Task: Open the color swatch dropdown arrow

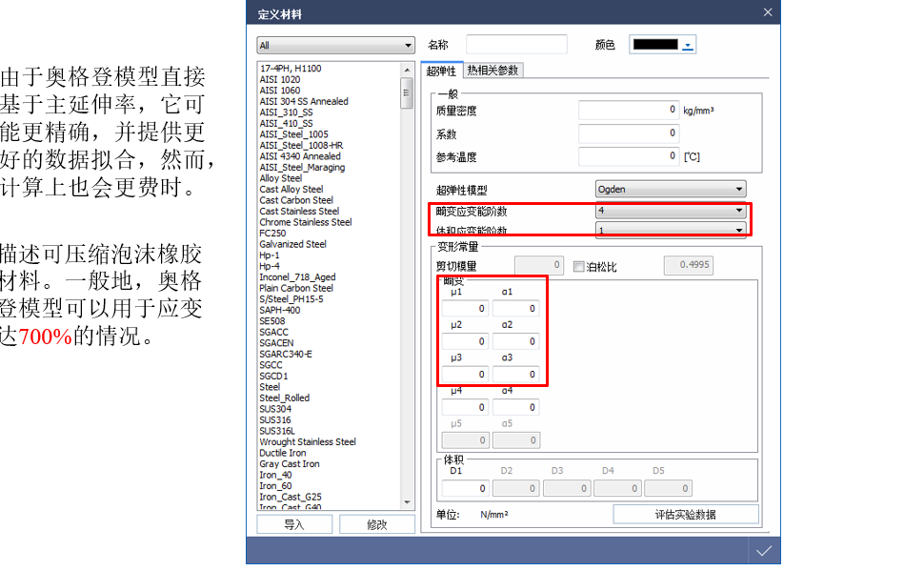Action: click(688, 43)
